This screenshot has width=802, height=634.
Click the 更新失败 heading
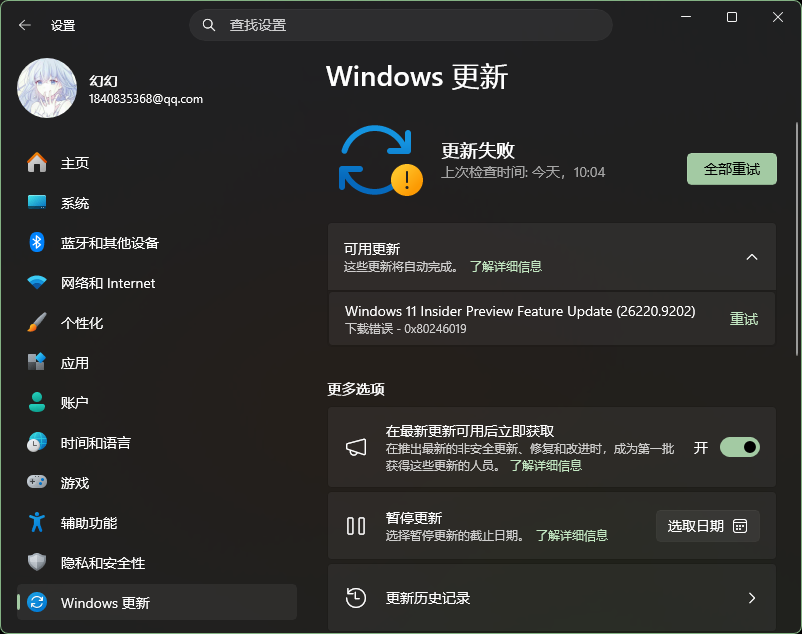pos(478,150)
